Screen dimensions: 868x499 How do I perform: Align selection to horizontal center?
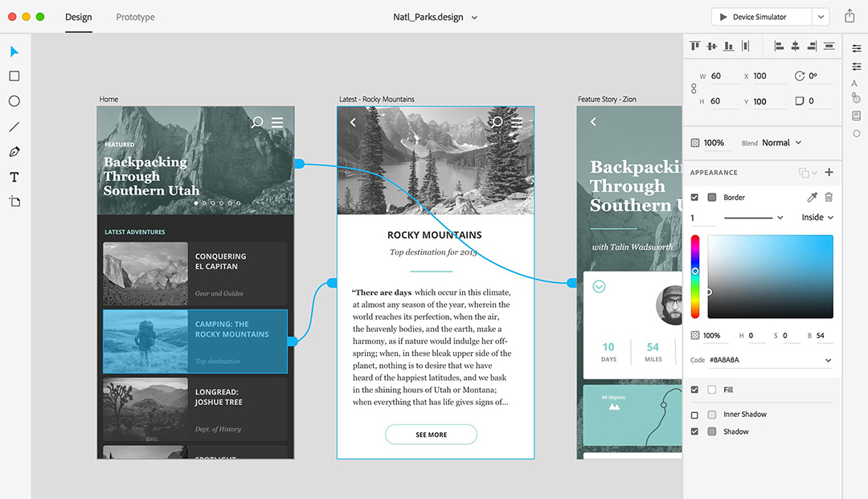point(796,46)
